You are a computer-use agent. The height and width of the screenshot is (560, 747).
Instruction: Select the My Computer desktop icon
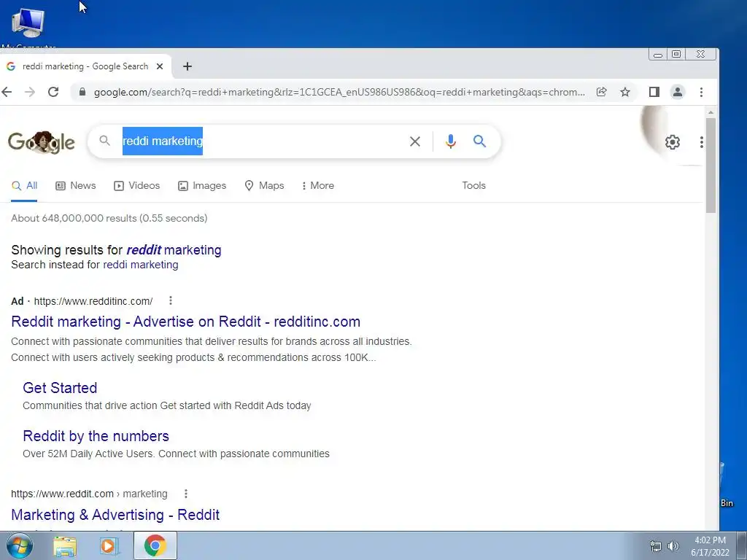point(28,26)
